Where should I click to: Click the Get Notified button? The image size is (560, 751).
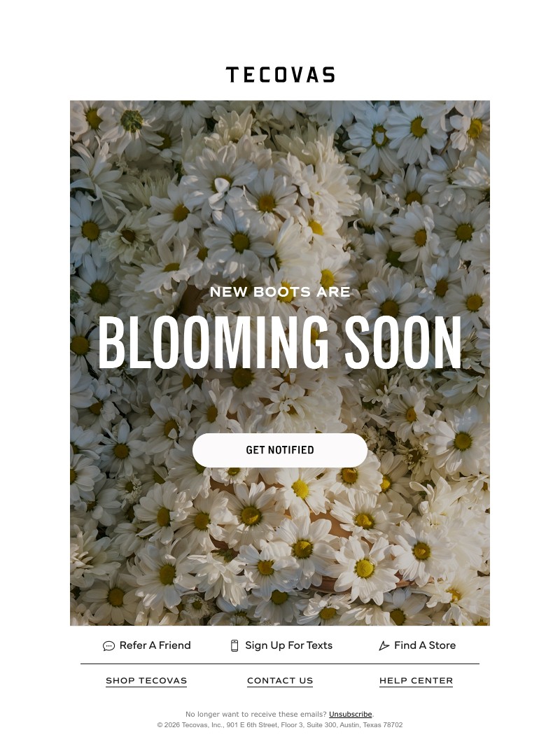pos(280,450)
